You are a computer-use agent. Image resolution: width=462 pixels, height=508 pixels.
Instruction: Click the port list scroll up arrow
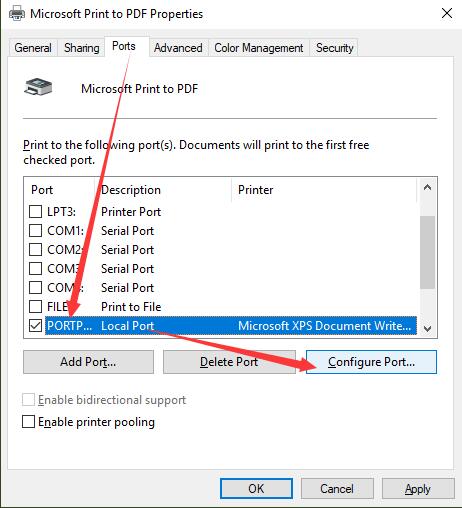click(427, 188)
